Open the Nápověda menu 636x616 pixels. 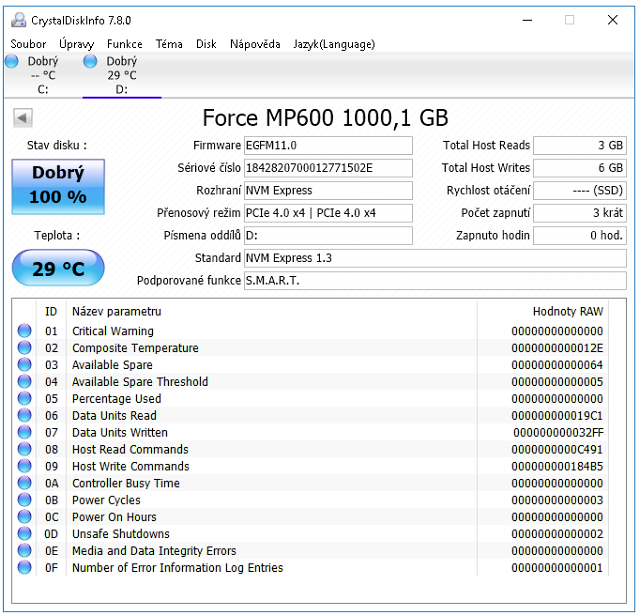click(x=255, y=44)
